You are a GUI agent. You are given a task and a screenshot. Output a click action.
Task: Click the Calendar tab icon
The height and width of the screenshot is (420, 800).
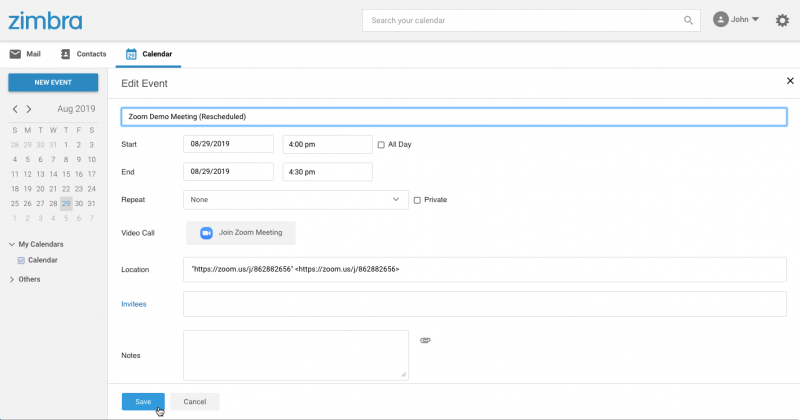click(131, 54)
